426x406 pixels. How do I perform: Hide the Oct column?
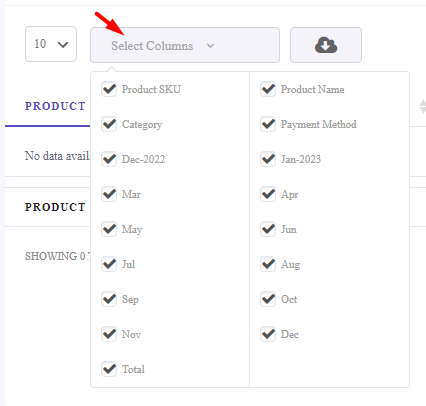(268, 299)
